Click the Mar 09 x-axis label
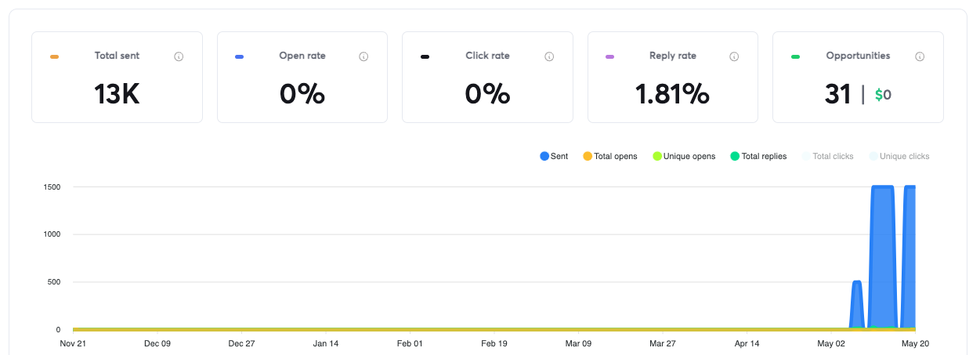Screen dimensions: 980x355 click(578, 343)
